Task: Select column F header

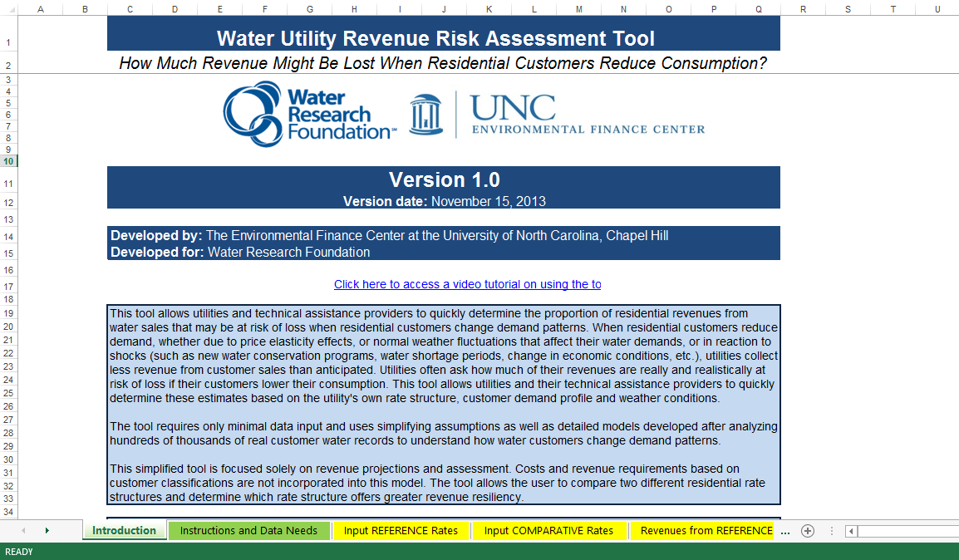Action: pyautogui.click(x=265, y=9)
